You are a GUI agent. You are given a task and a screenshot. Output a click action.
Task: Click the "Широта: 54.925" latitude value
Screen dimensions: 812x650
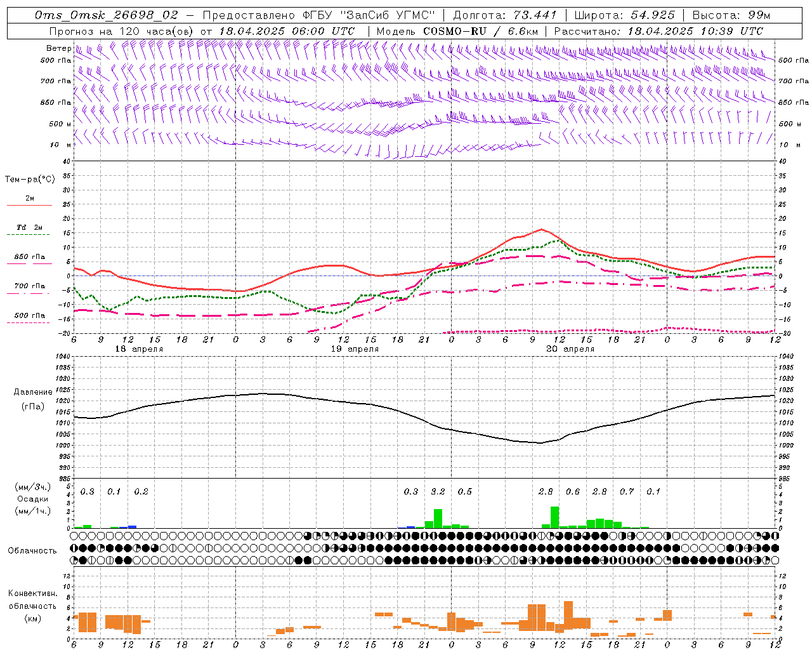click(624, 15)
